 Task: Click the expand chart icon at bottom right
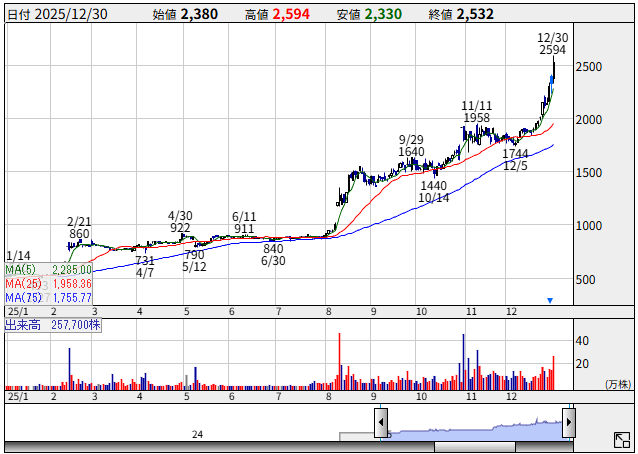click(621, 439)
